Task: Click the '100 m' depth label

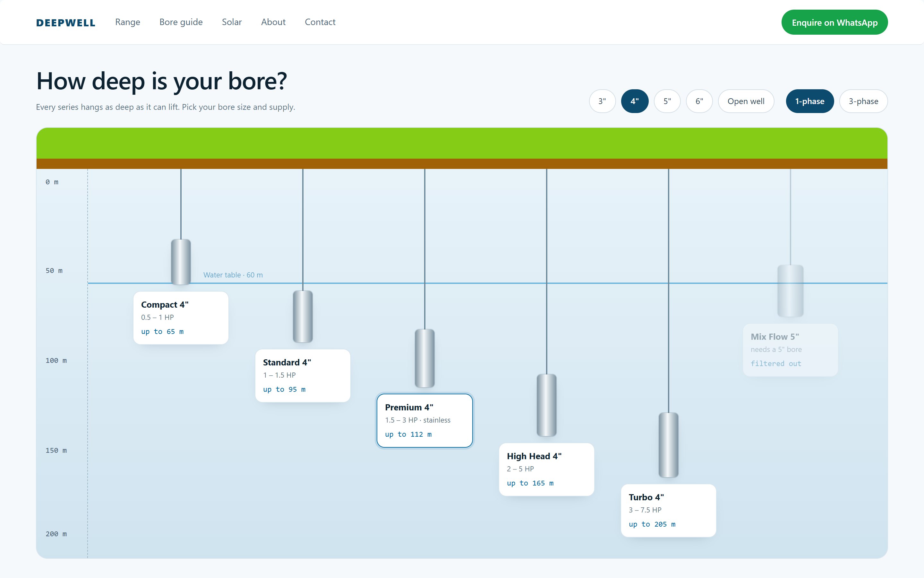Action: [x=56, y=361]
